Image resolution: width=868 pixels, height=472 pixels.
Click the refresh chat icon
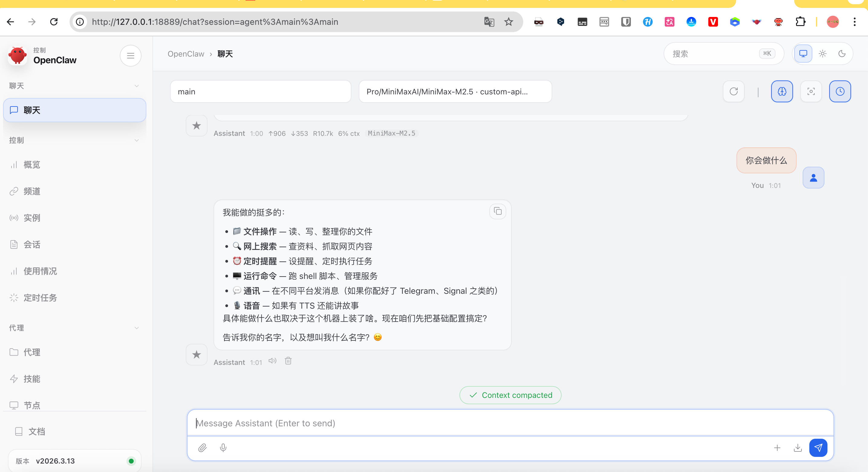pos(733,91)
